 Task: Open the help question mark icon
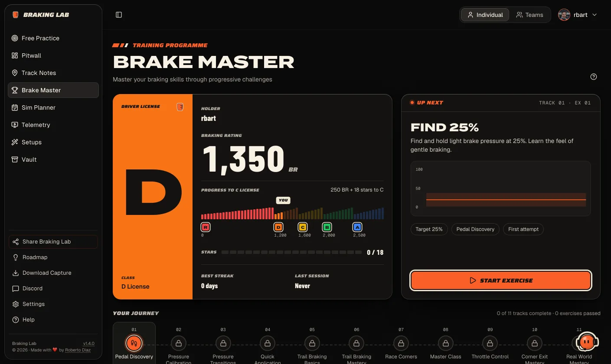tap(594, 77)
